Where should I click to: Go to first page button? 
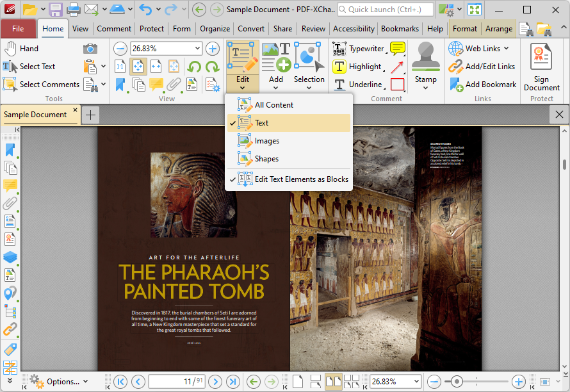120,382
